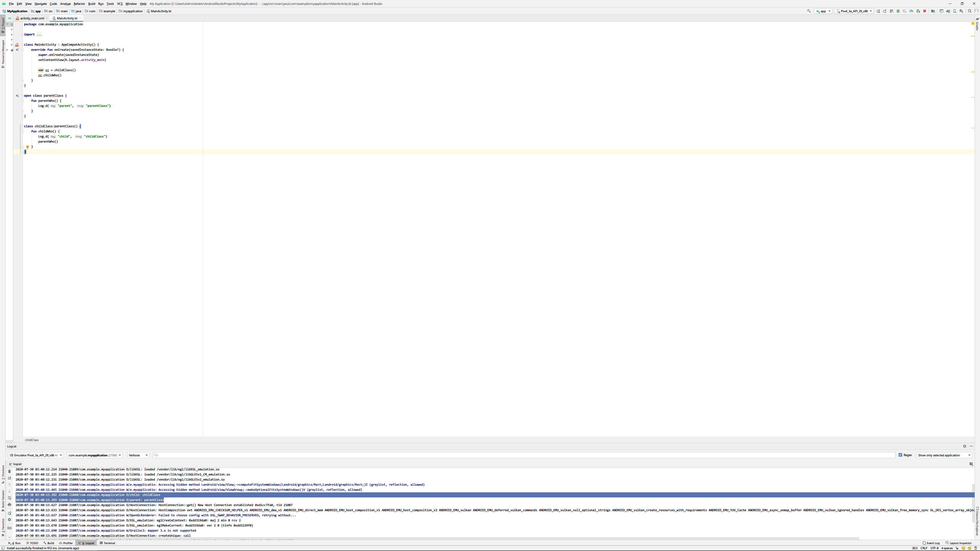980x551 pixels.
Task: Click the Make Project hammer icon
Action: tap(809, 11)
